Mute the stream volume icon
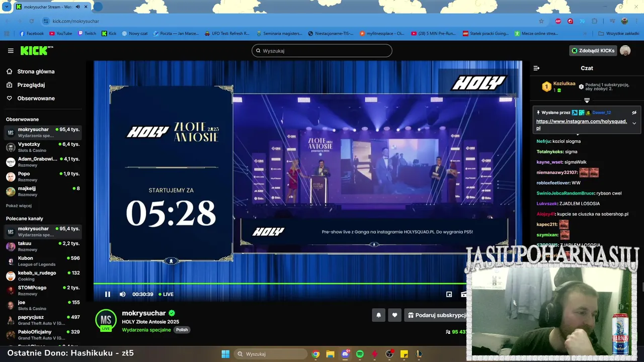 122,294
